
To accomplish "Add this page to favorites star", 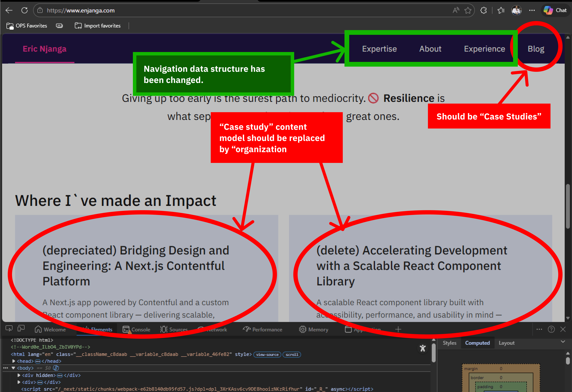I will click(468, 10).
